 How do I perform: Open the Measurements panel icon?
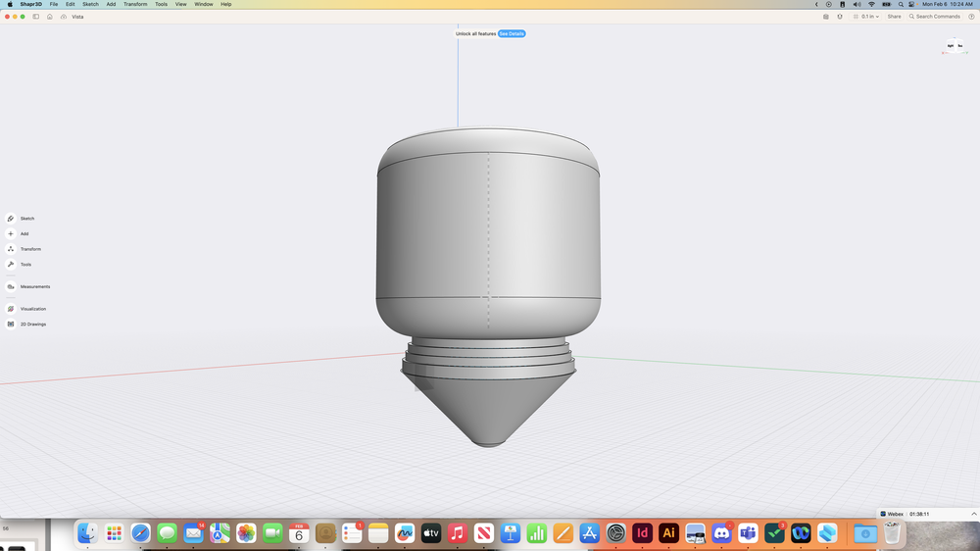coord(11,286)
